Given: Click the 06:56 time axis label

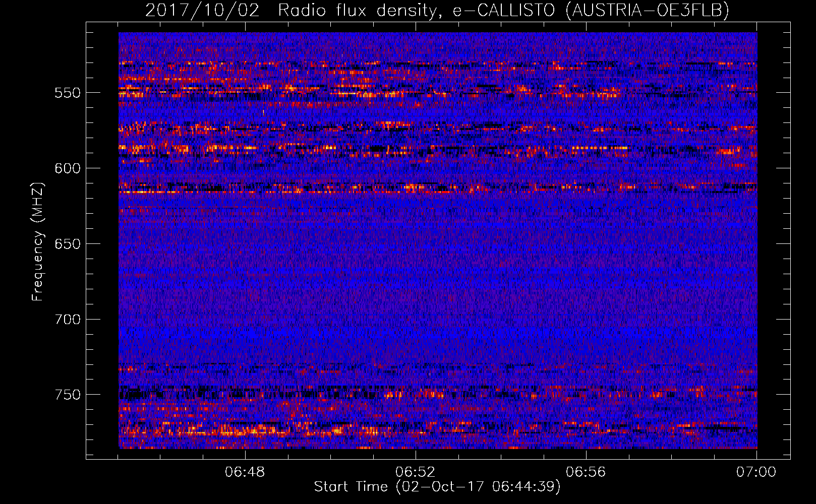Looking at the screenshot, I should pyautogui.click(x=586, y=472).
